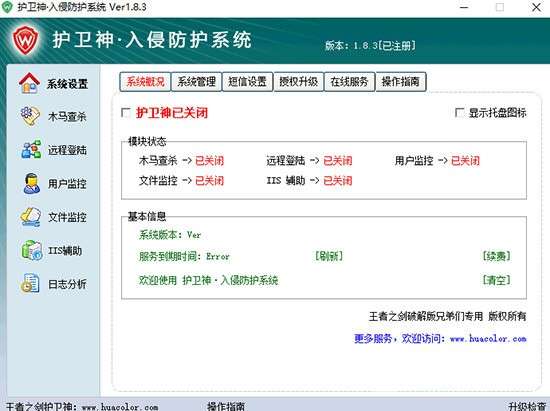Viewport: 550px width, 411px height.
Task: Click the 日志分析 document icon
Action: pyautogui.click(x=30, y=283)
